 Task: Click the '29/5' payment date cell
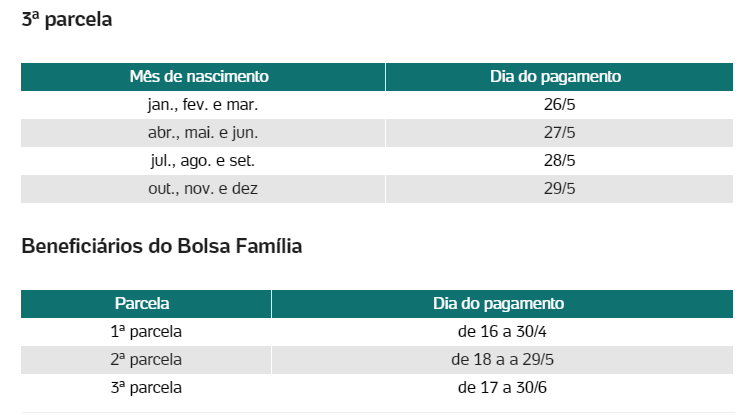click(559, 188)
